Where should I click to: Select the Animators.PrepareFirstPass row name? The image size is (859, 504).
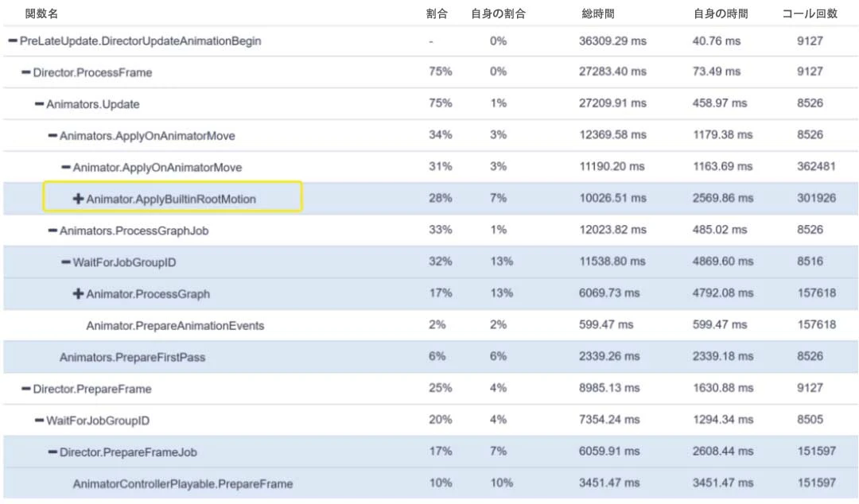click(x=133, y=358)
